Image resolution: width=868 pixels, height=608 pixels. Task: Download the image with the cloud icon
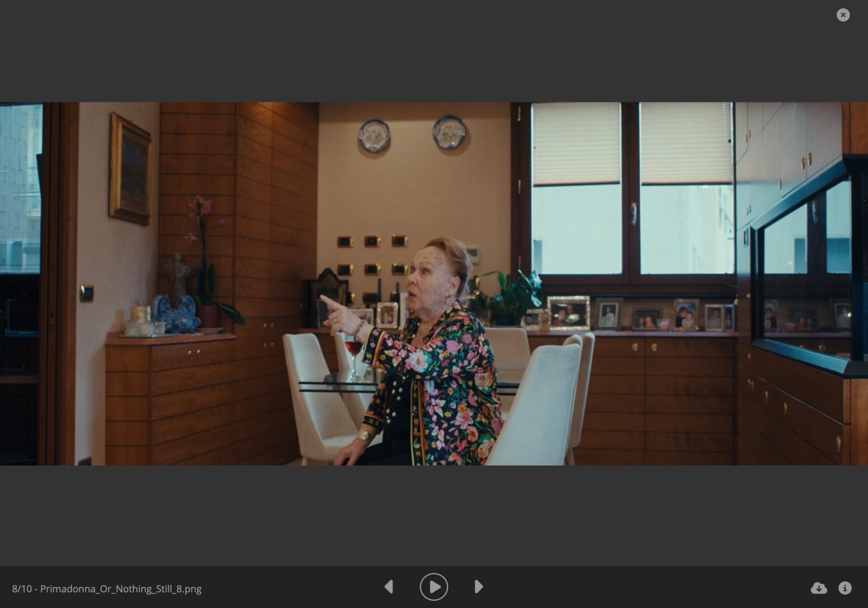[819, 588]
